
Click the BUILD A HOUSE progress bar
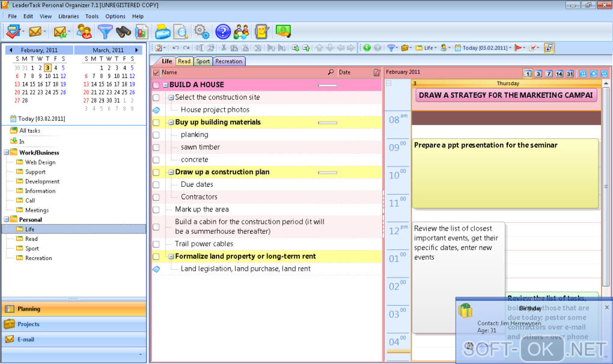[328, 85]
